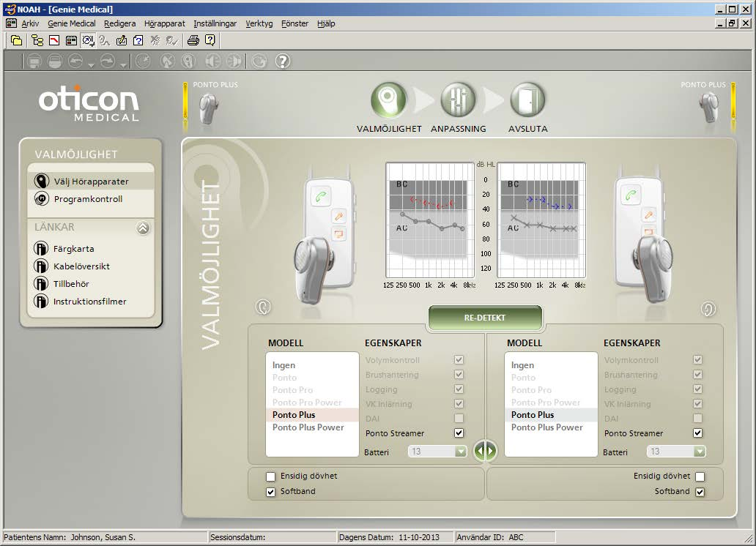Click the right ear symbol icon
The width and height of the screenshot is (756, 546).
point(708,309)
